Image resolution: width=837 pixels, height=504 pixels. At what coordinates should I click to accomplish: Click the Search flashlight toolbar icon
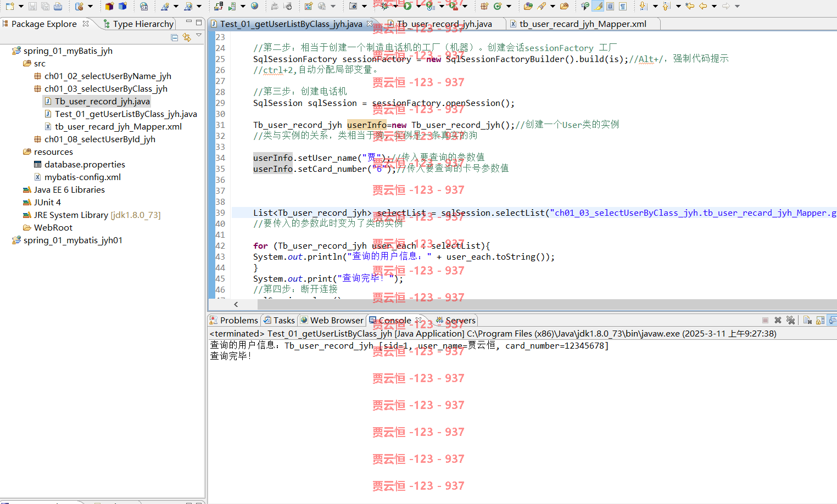click(x=542, y=6)
